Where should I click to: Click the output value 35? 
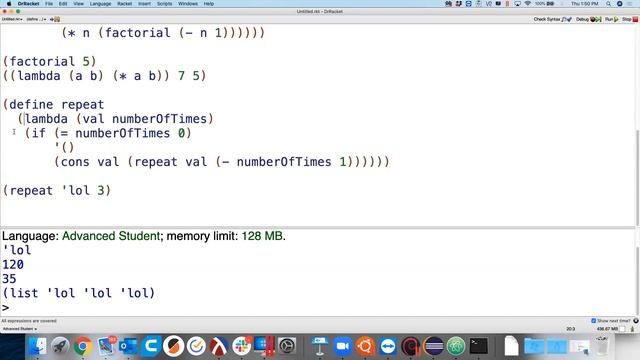click(9, 279)
